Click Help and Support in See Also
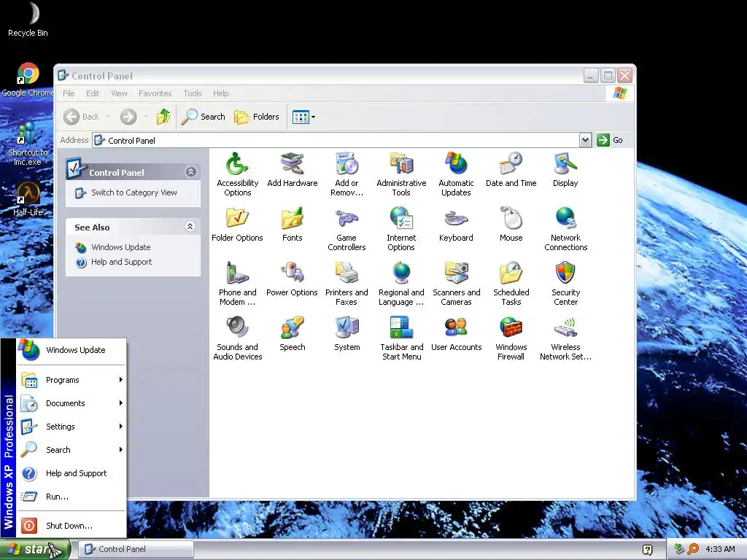 [122, 262]
